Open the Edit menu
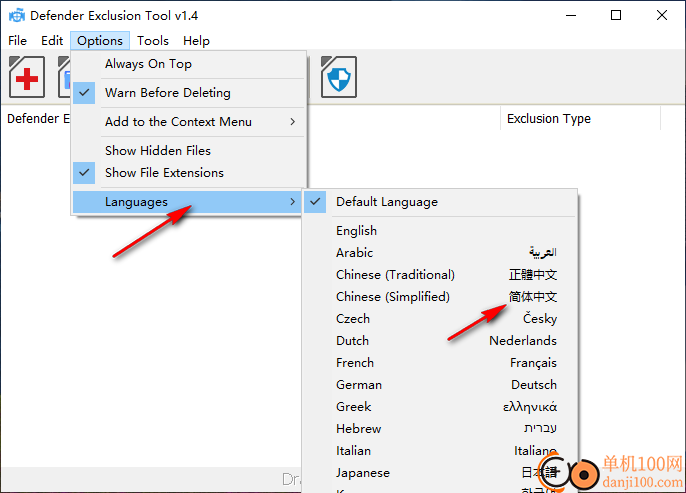Image resolution: width=686 pixels, height=493 pixels. coord(52,41)
